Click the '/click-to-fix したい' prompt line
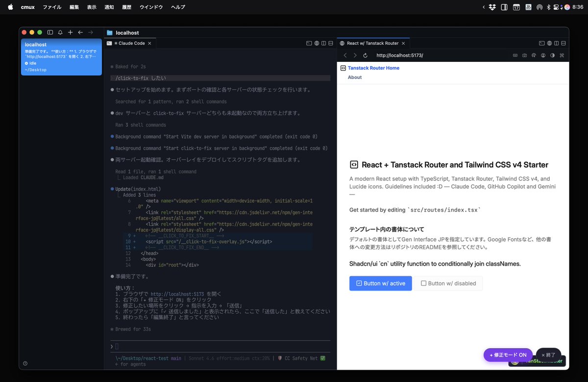This screenshot has height=382, width=588. 220,78
